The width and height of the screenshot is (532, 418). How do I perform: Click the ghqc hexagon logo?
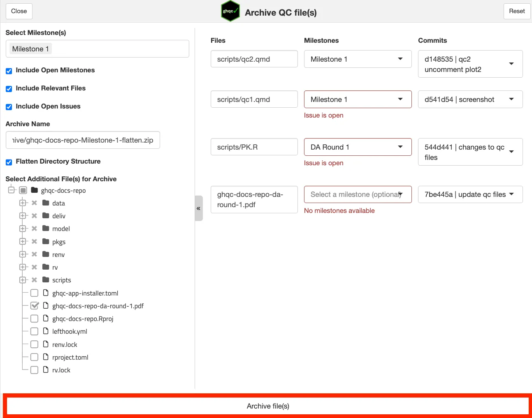tap(230, 12)
